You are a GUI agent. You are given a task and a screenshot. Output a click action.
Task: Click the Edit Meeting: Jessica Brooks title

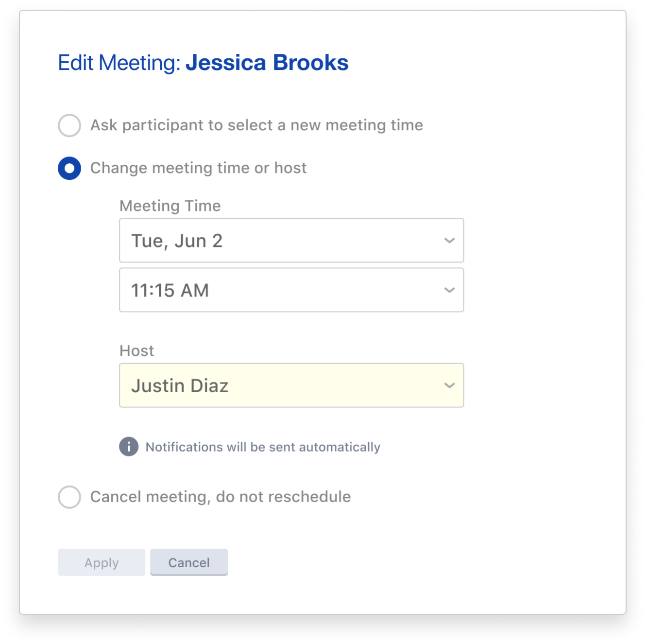[203, 63]
